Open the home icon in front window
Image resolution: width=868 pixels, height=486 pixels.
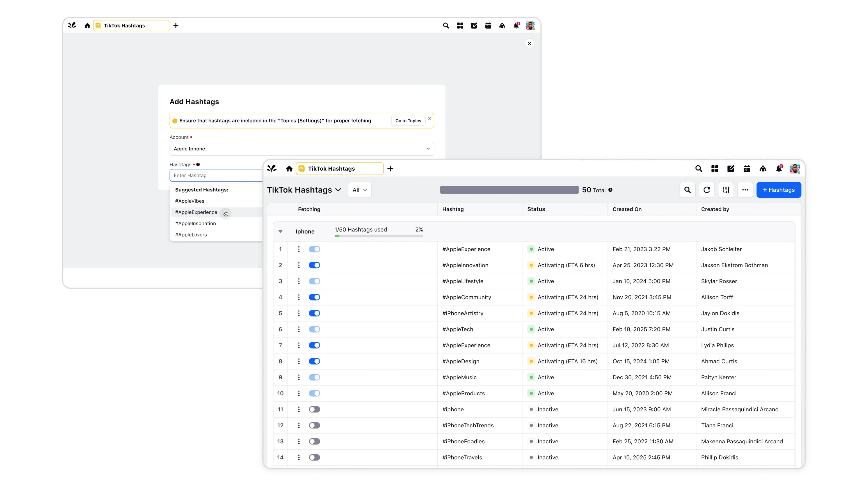(x=289, y=169)
